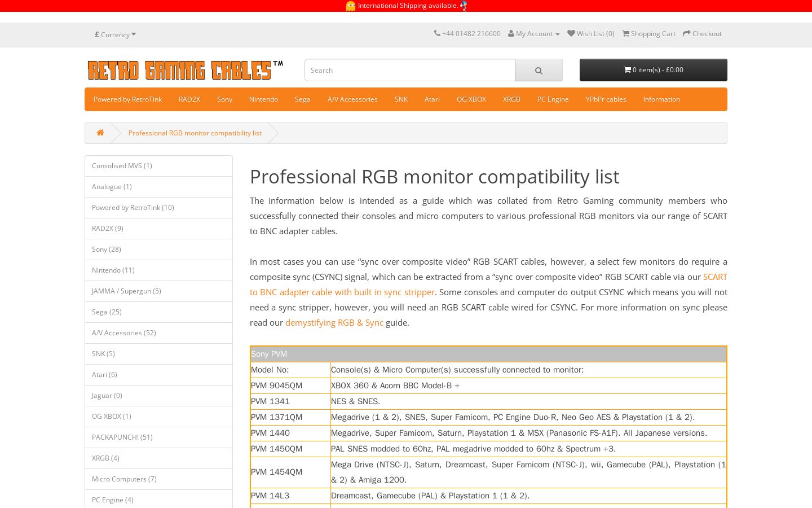812x508 pixels.
Task: Expand the My Account dropdown
Action: coord(534,34)
